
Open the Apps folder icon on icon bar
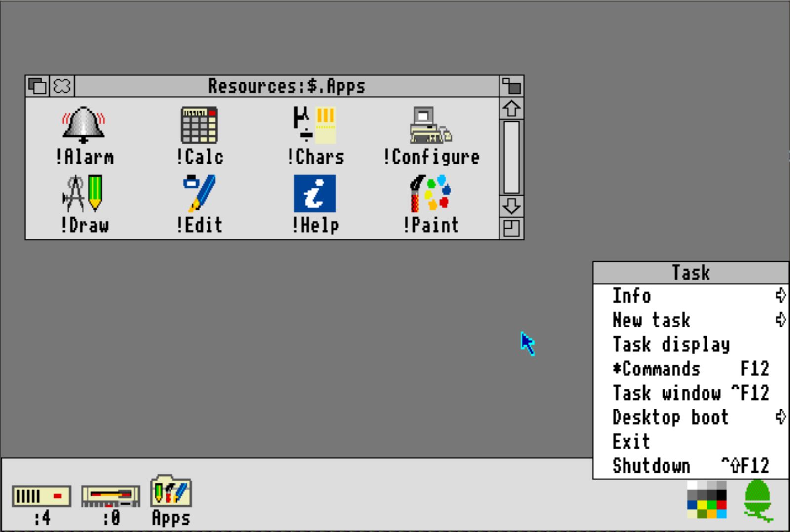[x=170, y=491]
